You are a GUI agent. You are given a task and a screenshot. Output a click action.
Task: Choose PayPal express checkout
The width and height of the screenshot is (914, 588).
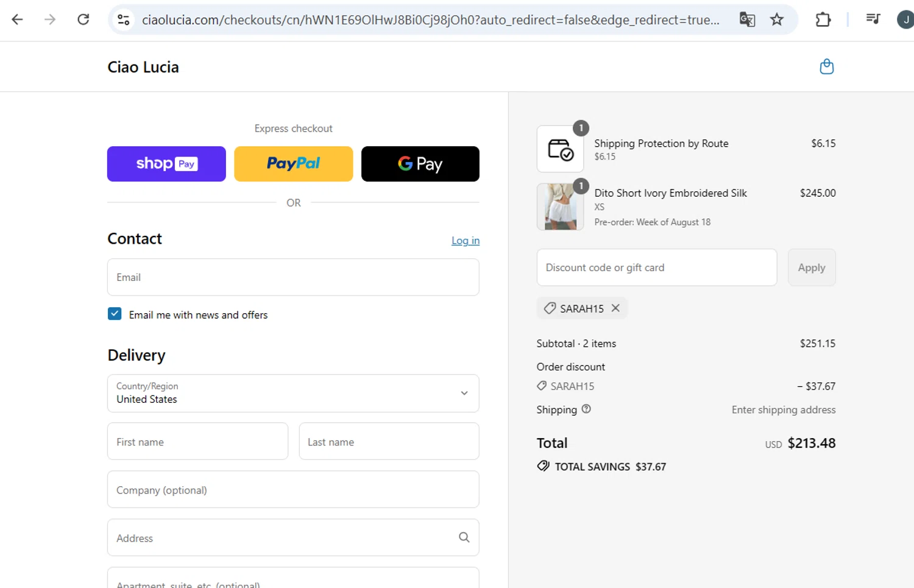[294, 164]
